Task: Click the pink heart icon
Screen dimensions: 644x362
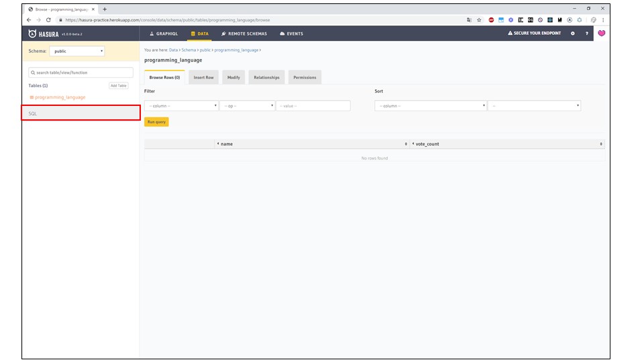Action: pyautogui.click(x=601, y=34)
